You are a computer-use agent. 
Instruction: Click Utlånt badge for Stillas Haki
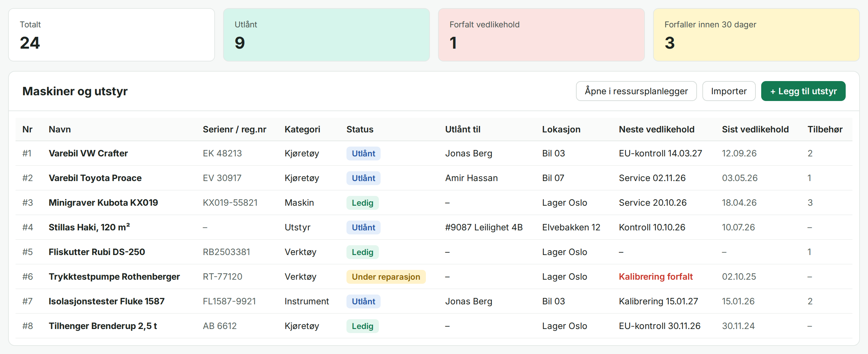[363, 228]
